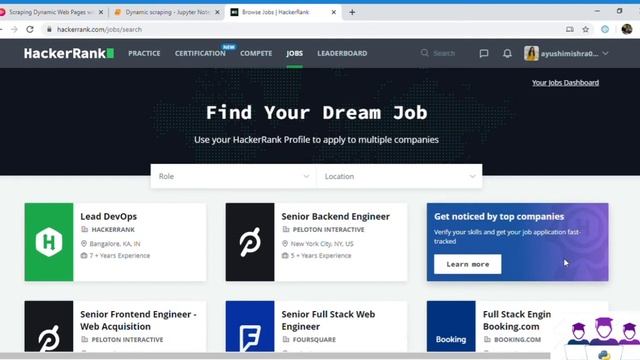The image size is (640, 360).
Task: Open the Full Stack Engineer Booking.com job
Action: click(517, 320)
